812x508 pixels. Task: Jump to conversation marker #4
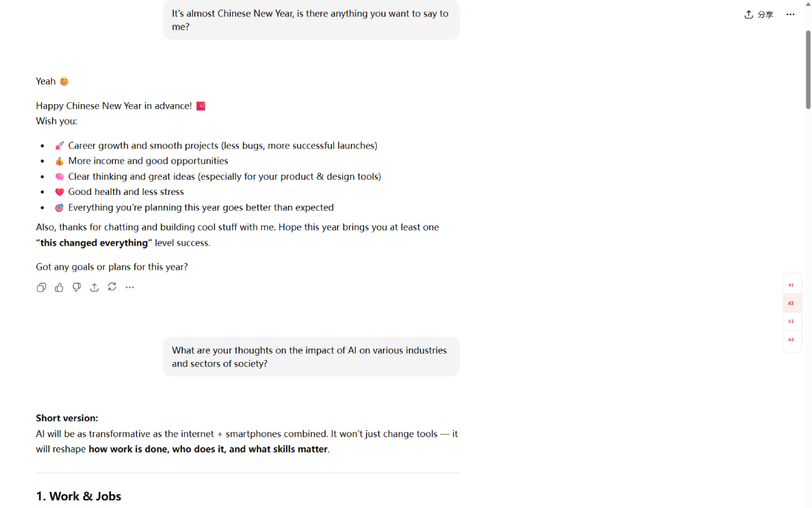[791, 340]
